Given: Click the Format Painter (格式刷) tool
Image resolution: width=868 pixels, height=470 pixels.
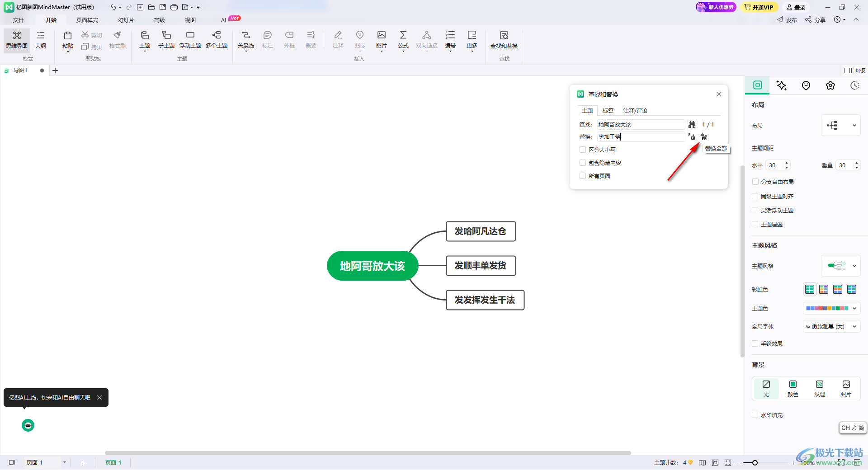Looking at the screenshot, I should click(118, 40).
